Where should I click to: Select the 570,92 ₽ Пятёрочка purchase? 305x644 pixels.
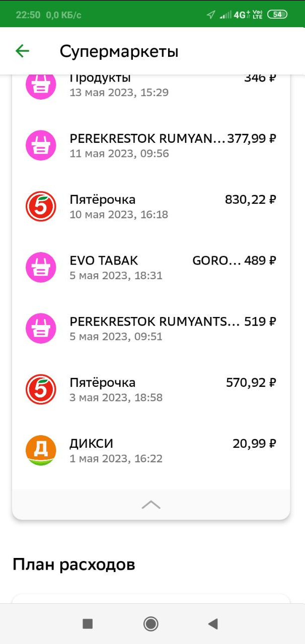(171, 389)
